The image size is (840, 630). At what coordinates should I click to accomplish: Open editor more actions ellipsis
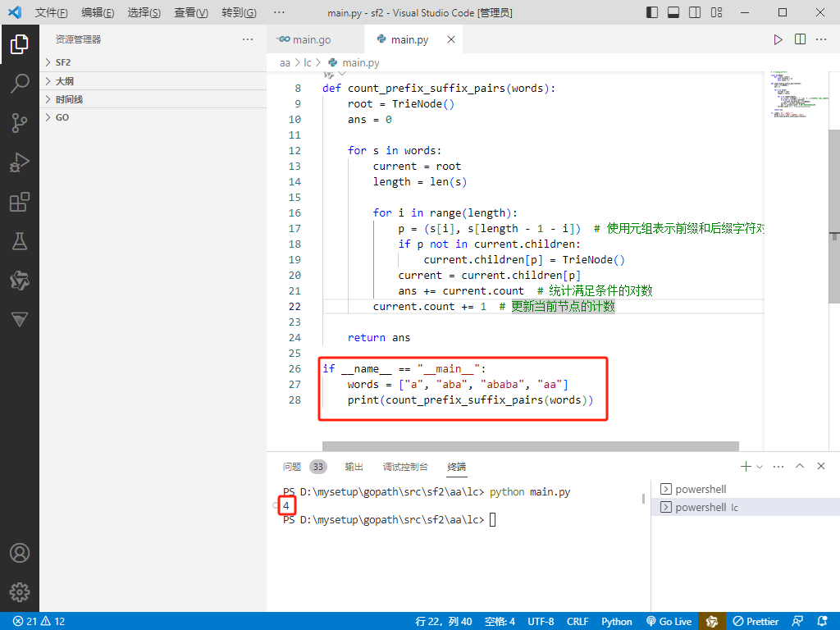pos(821,39)
